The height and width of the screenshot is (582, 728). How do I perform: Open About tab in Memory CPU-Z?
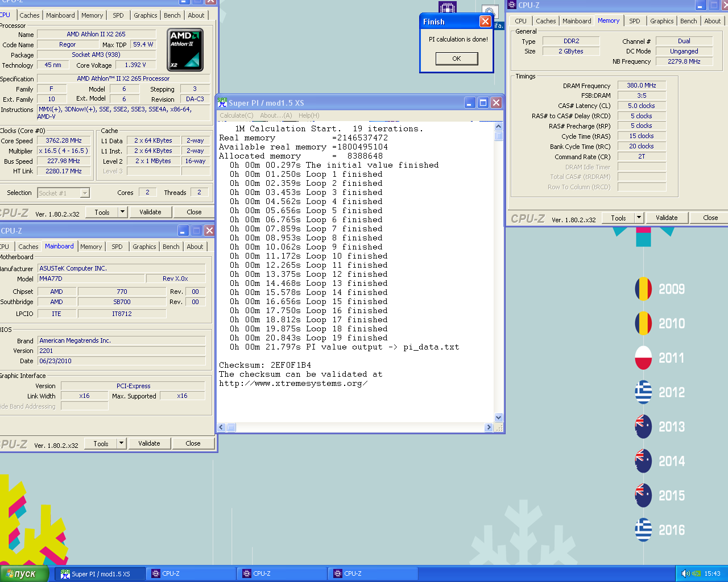713,21
